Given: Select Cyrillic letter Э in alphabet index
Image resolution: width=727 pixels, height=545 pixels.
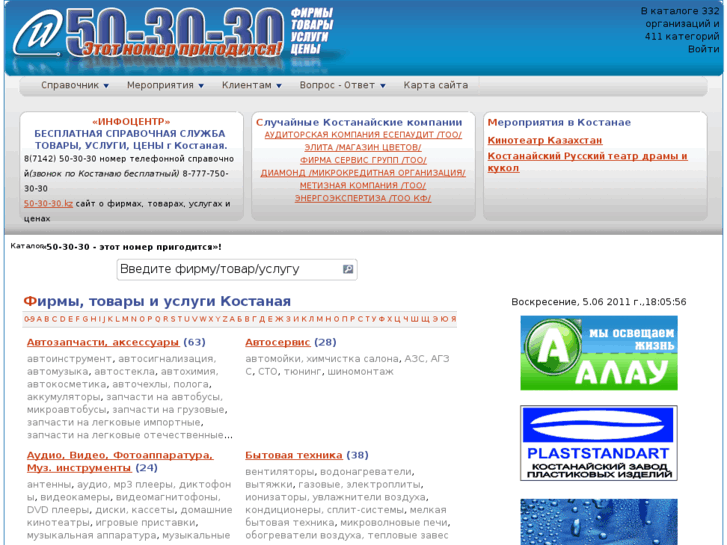Looking at the screenshot, I should tap(436, 319).
